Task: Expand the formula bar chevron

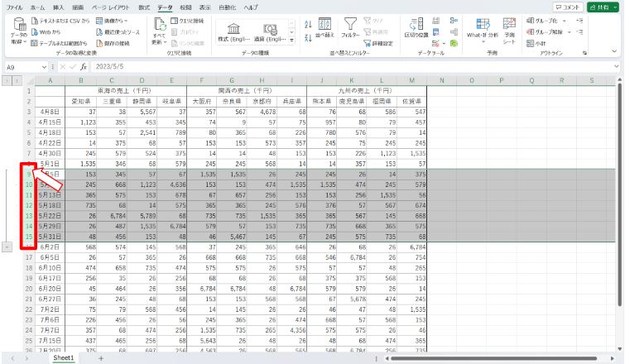Action: pos(617,66)
